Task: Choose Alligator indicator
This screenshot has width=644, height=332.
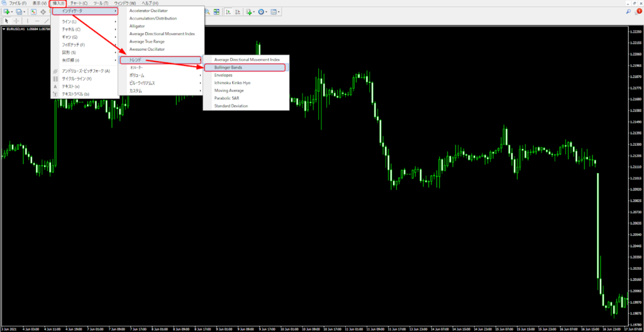Action: click(136, 26)
